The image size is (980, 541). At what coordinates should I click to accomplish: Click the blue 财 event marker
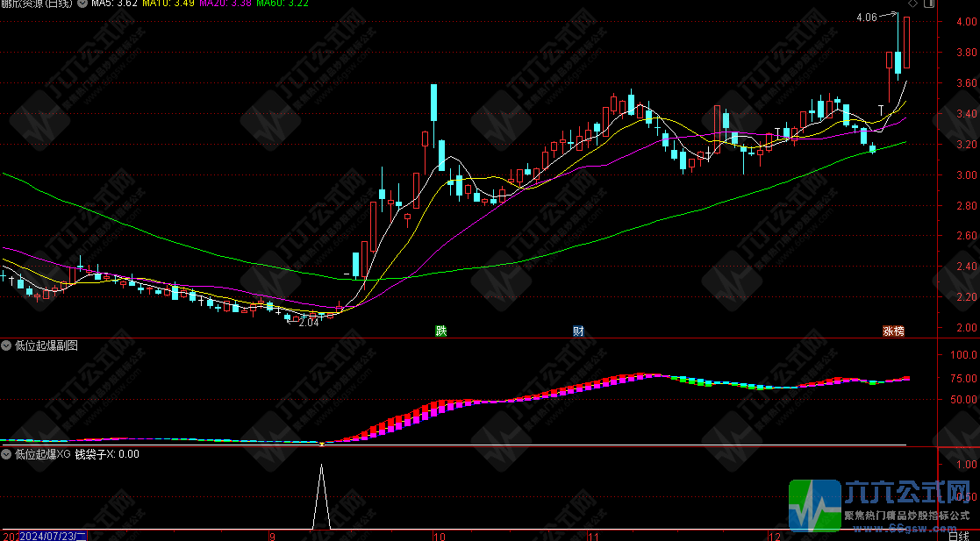[x=578, y=331]
